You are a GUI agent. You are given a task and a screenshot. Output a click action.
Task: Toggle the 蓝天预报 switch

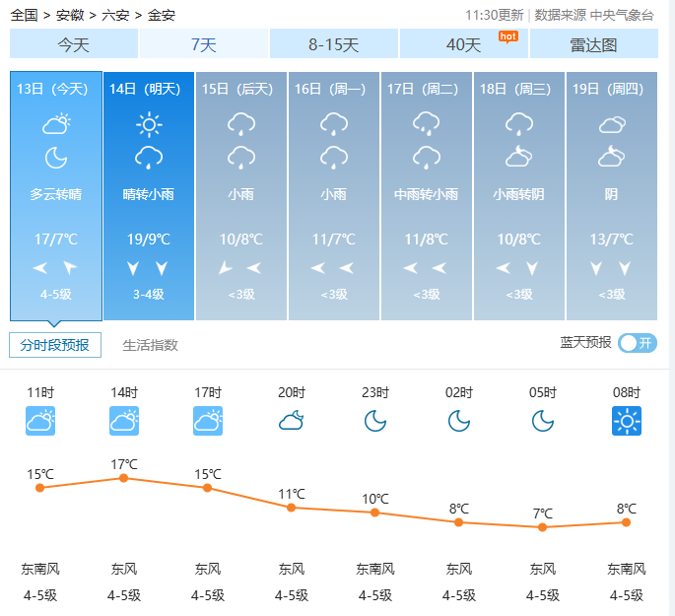pyautogui.click(x=638, y=343)
